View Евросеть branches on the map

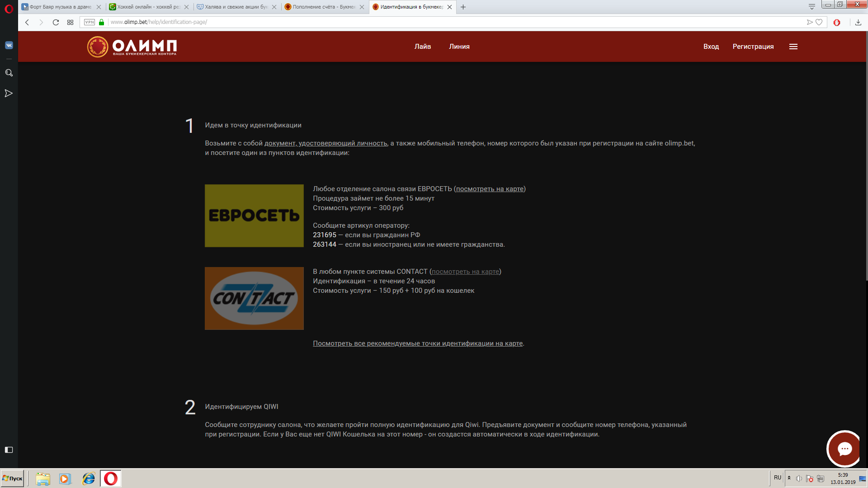(x=490, y=189)
